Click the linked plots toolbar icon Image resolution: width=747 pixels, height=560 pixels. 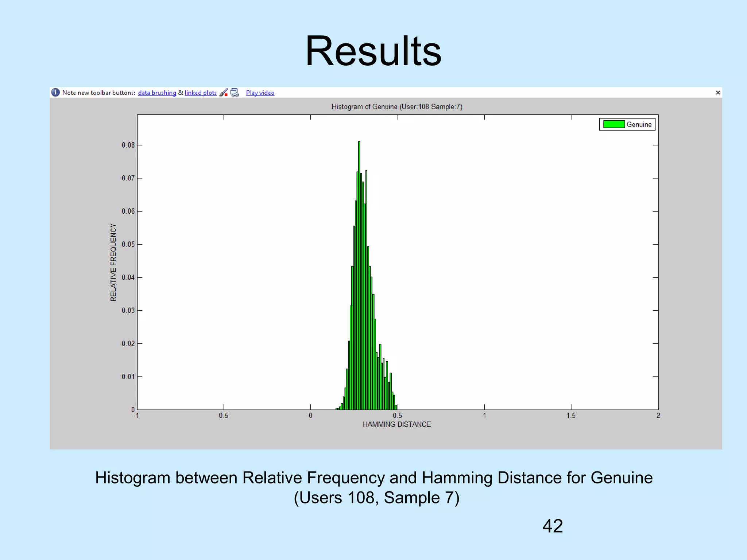(x=235, y=93)
